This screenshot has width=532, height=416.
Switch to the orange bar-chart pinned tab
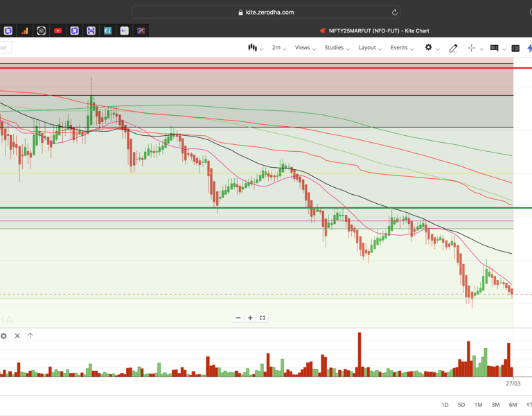(x=25, y=31)
